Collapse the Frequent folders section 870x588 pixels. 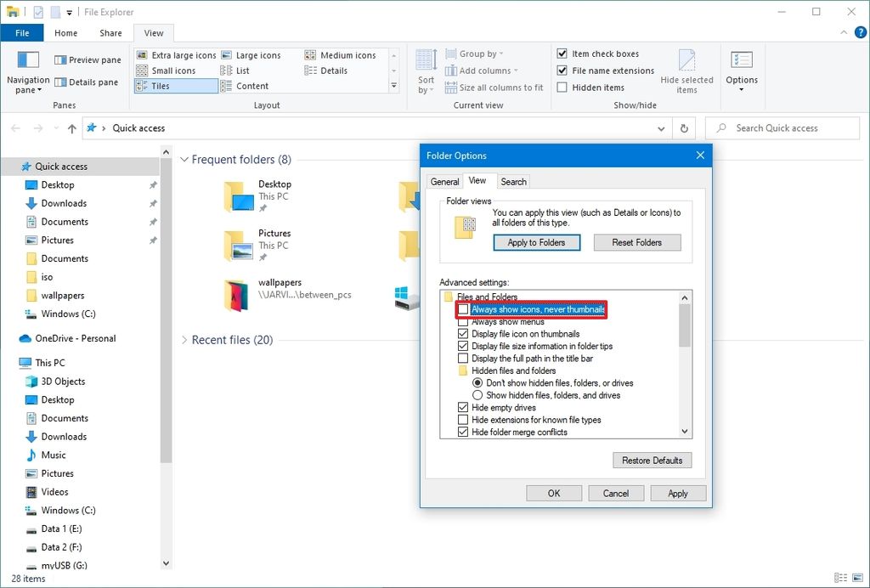[184, 159]
